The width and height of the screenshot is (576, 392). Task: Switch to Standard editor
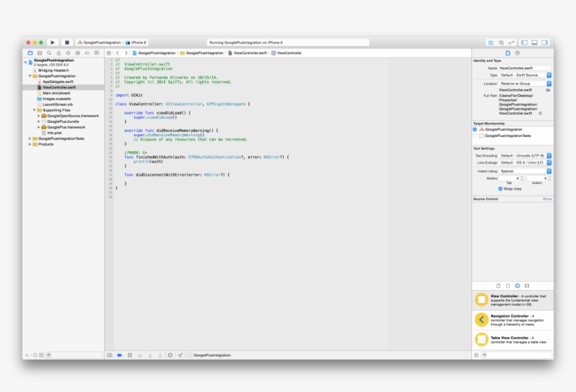[491, 43]
